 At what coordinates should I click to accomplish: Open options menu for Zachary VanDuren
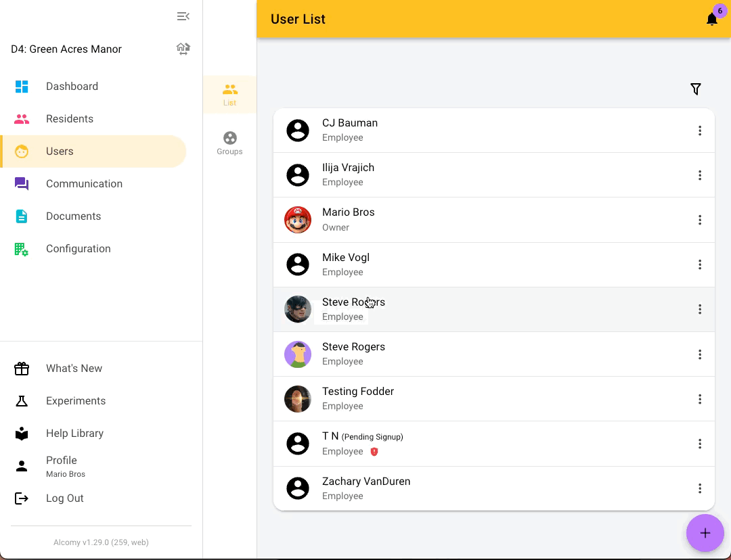pyautogui.click(x=700, y=488)
